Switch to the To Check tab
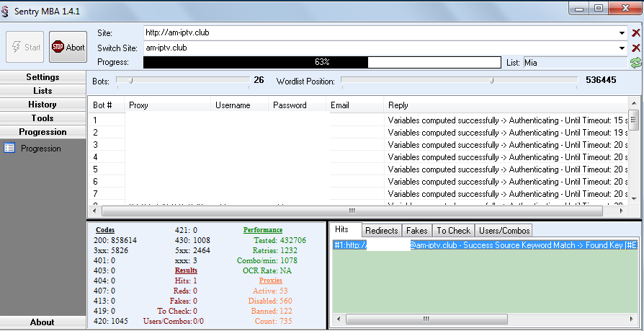The height and width of the screenshot is (331, 644). point(453,230)
